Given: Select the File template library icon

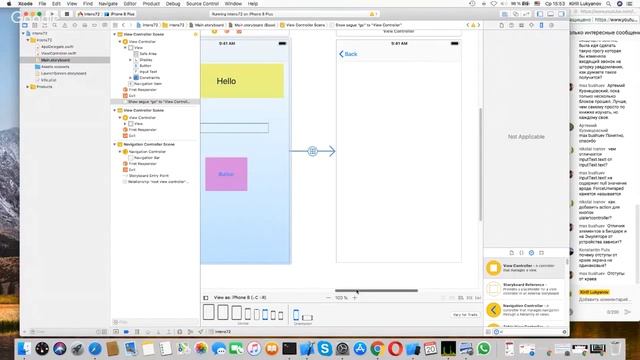Looking at the screenshot, I should 511,253.
